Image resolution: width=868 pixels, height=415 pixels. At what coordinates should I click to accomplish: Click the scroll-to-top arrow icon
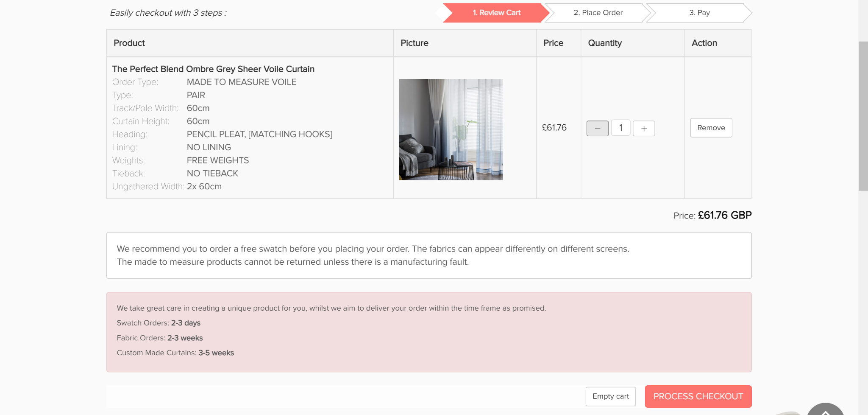(825, 411)
